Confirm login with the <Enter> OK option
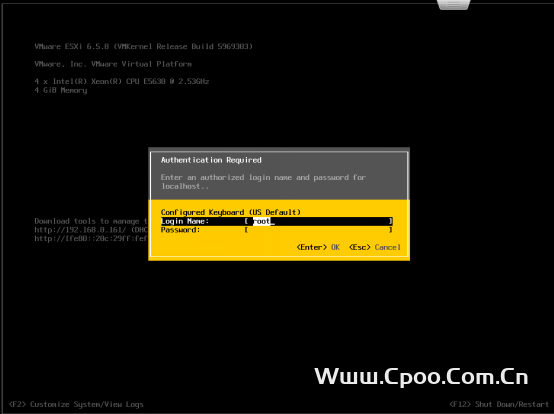 (318, 247)
